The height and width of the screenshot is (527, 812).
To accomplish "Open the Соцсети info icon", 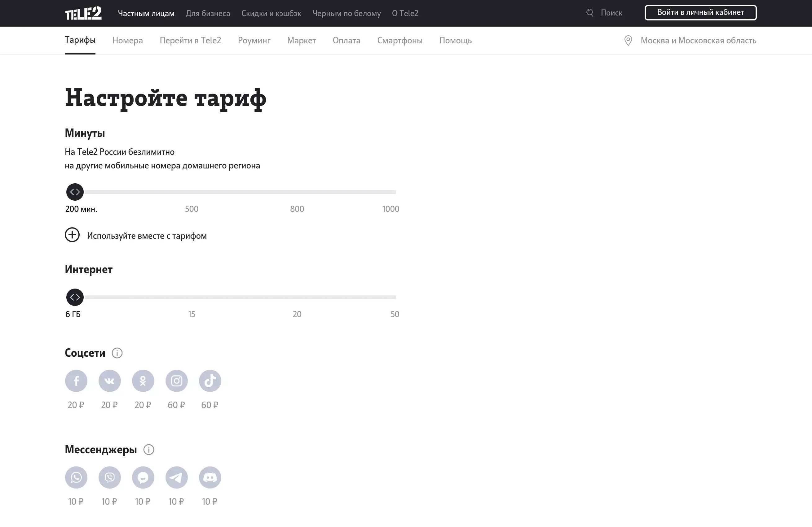I will (x=117, y=353).
